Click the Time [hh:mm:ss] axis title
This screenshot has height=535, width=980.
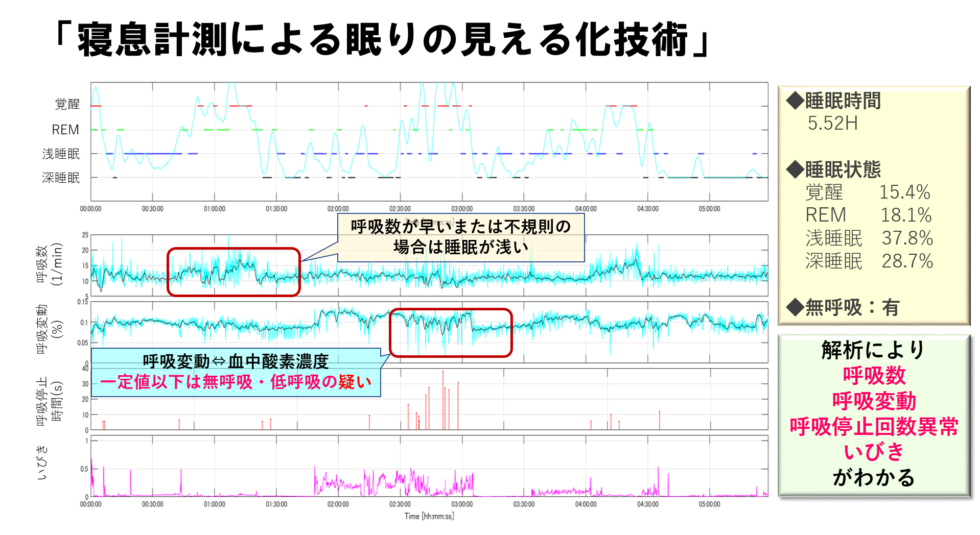pos(429,516)
